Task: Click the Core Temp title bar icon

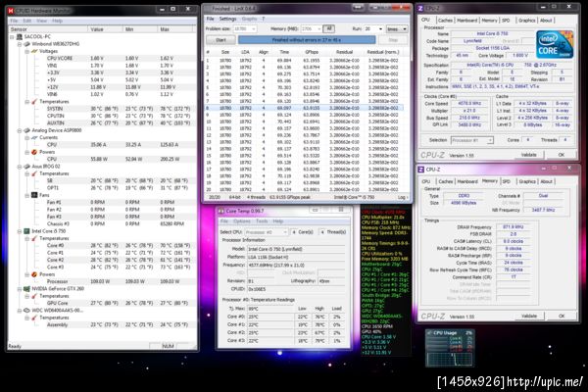Action: [x=221, y=212]
